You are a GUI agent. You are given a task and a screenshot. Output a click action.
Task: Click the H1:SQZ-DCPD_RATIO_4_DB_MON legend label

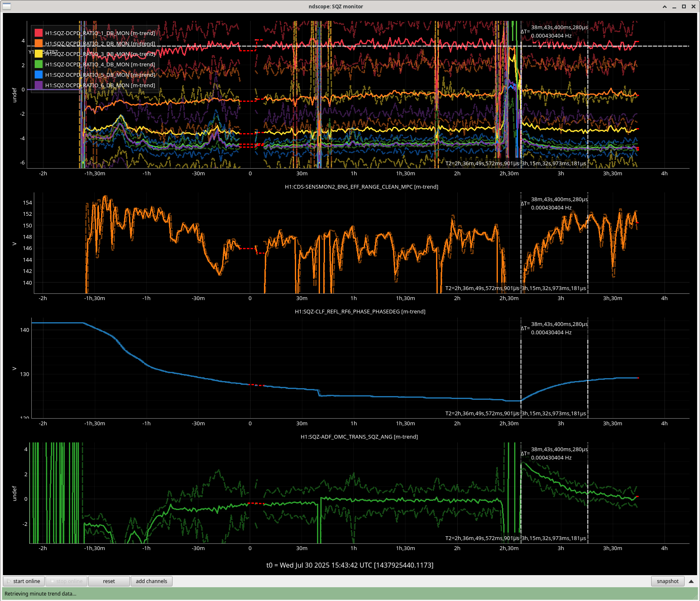[100, 64]
